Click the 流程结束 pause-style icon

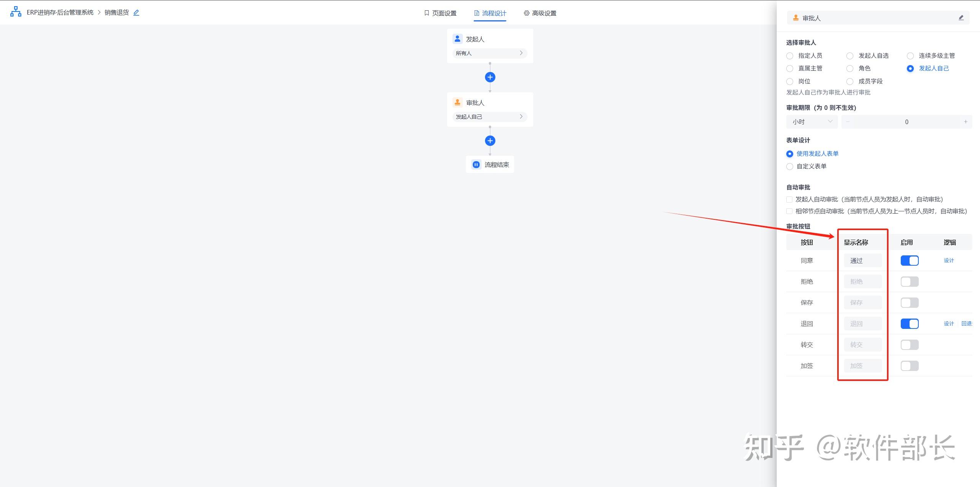click(x=476, y=165)
